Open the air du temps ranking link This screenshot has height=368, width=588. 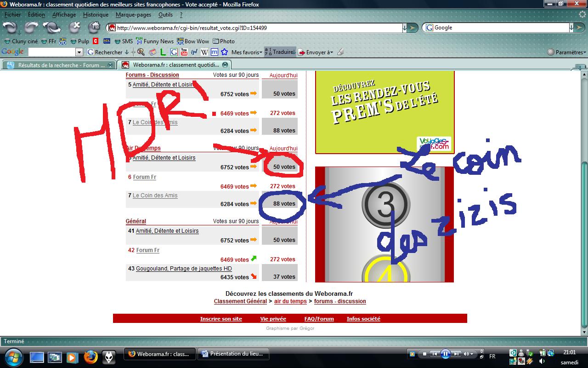tap(290, 301)
